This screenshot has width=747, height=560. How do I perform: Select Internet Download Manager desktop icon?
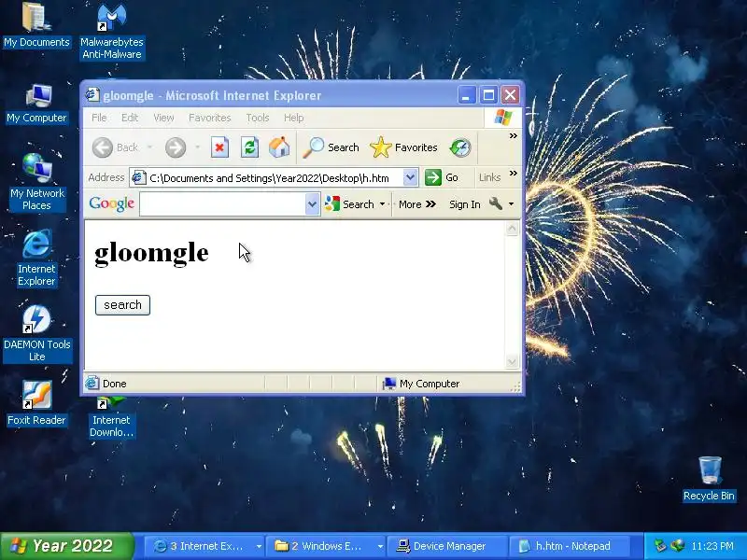click(111, 417)
